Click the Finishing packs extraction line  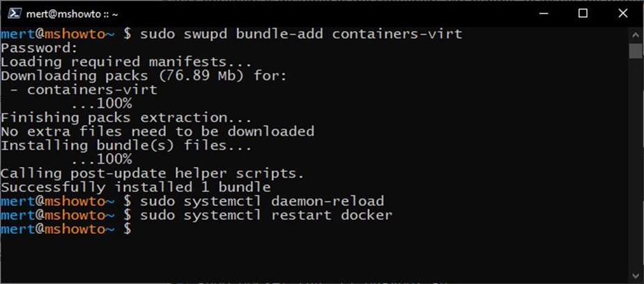[x=126, y=118]
